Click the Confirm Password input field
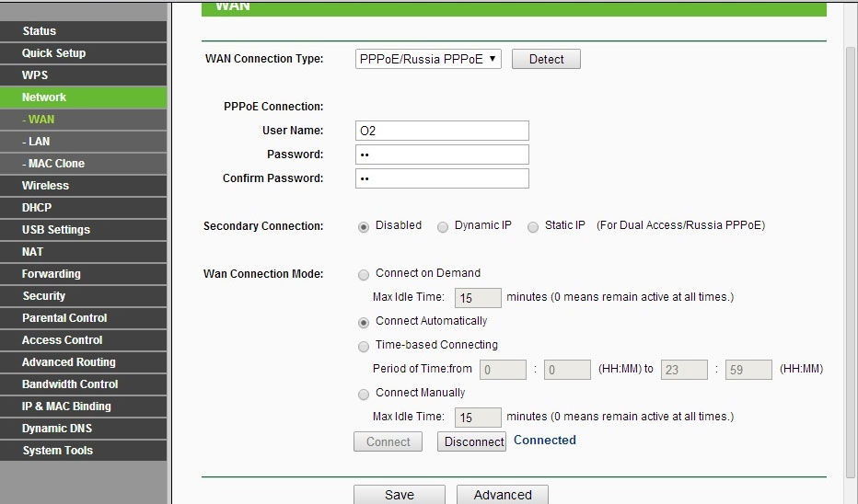This screenshot has height=504, width=858. 442,178
